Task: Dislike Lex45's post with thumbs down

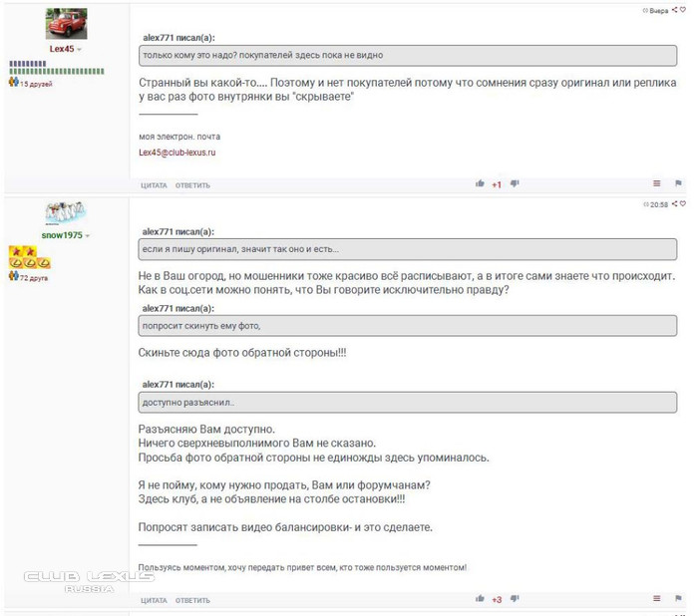Action: click(x=515, y=183)
